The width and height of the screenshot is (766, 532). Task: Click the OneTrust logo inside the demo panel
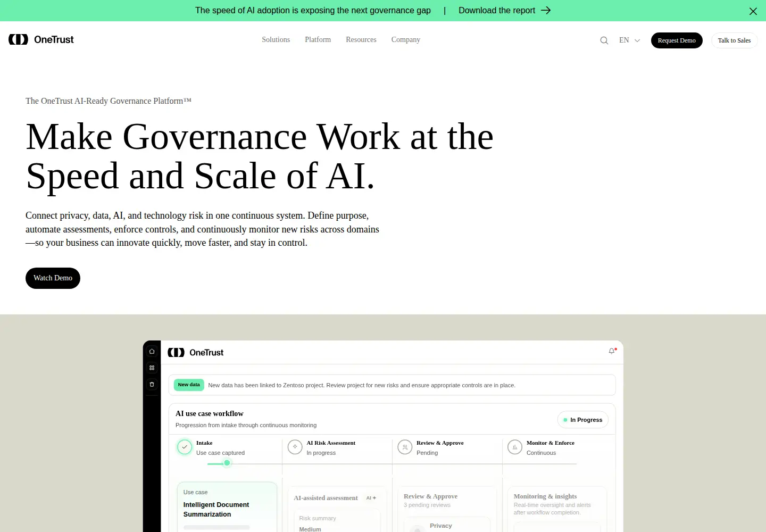pyautogui.click(x=196, y=353)
